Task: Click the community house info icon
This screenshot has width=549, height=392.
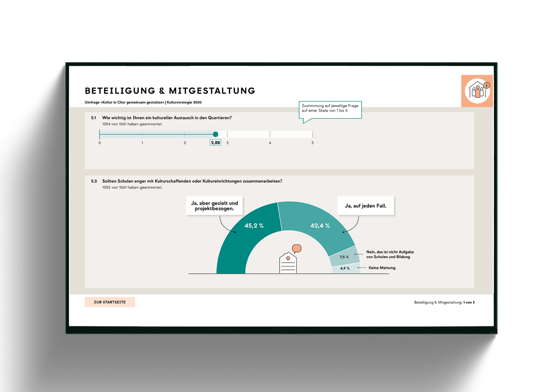Action: pyautogui.click(x=477, y=91)
